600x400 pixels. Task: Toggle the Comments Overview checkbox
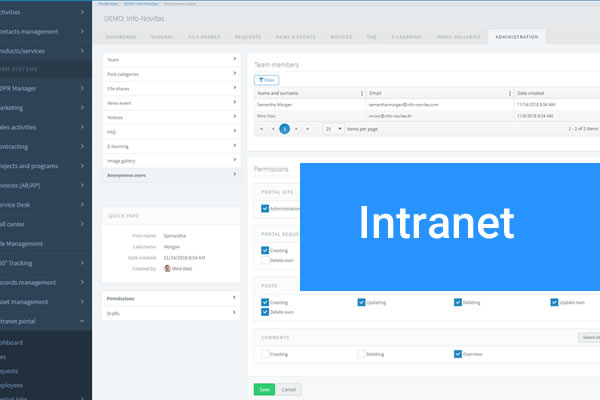point(458,353)
